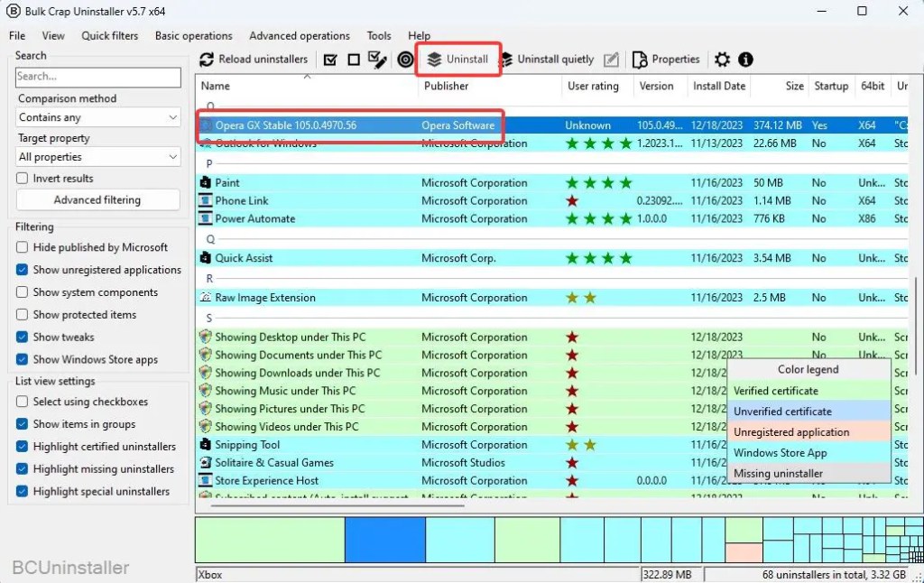
Task: Click the select-all checked box toolbar icon
Action: 330,60
